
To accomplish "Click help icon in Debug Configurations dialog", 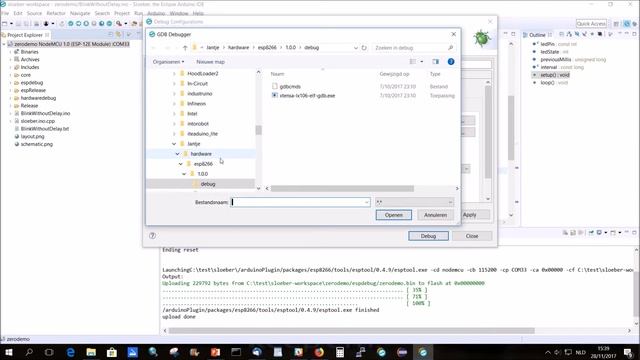I will (152, 236).
